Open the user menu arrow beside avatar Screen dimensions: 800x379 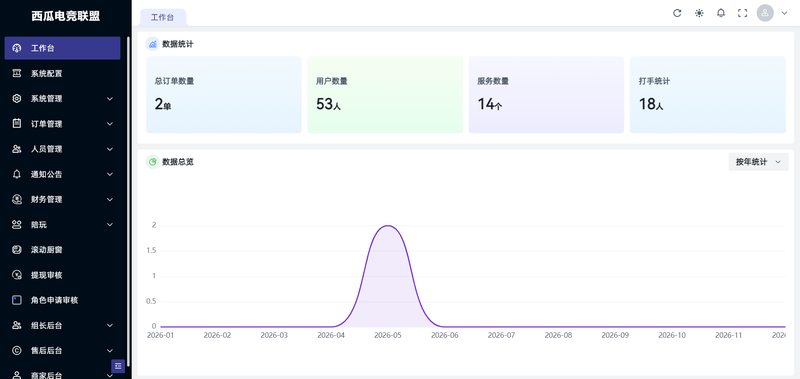pos(785,13)
